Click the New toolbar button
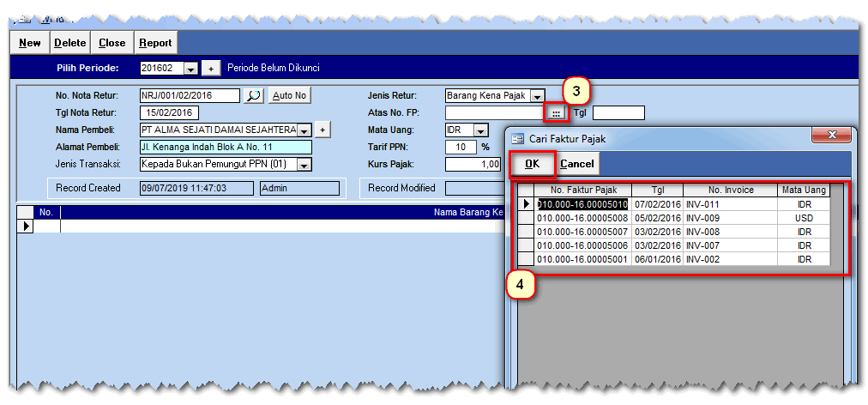Screen dimensions: 868x405 [x=29, y=43]
